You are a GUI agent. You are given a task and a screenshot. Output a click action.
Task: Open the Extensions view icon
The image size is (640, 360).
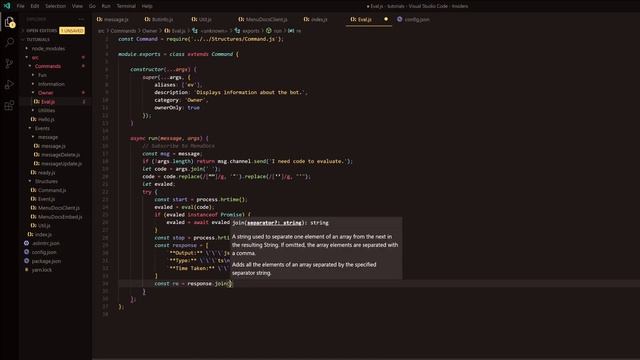[x=9, y=106]
